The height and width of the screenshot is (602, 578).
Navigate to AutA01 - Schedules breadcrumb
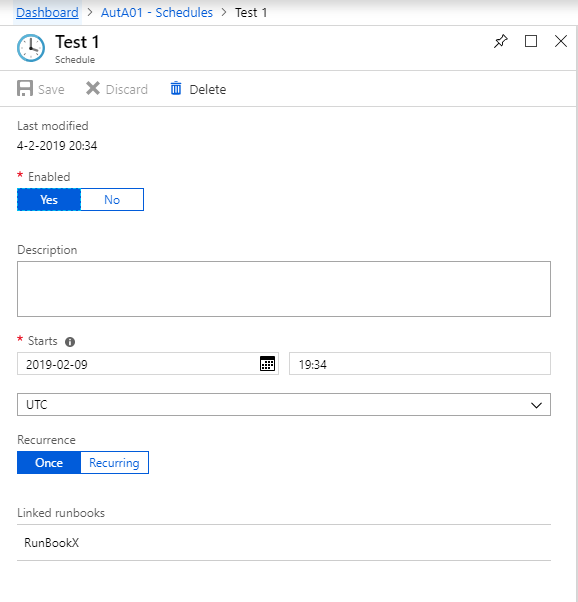point(157,13)
